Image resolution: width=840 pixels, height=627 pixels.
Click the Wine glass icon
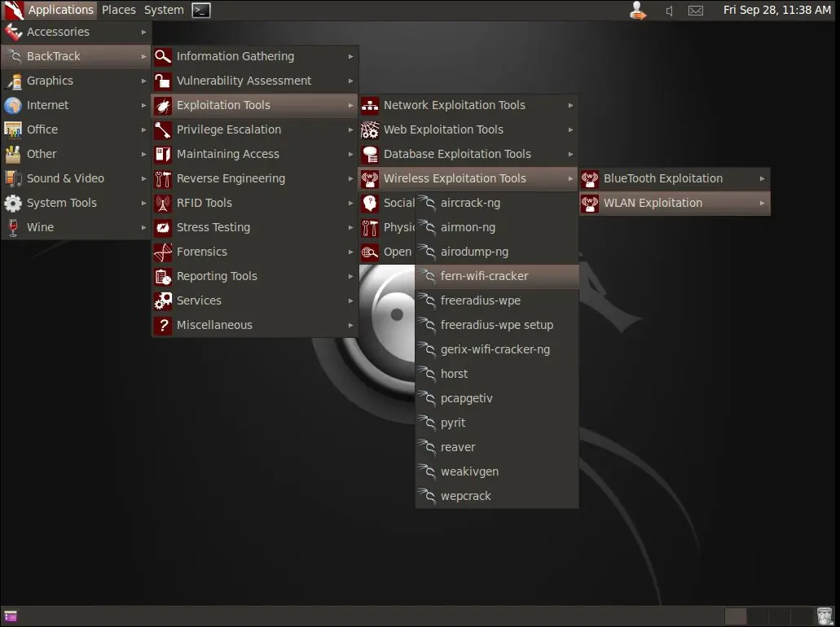(x=13, y=227)
